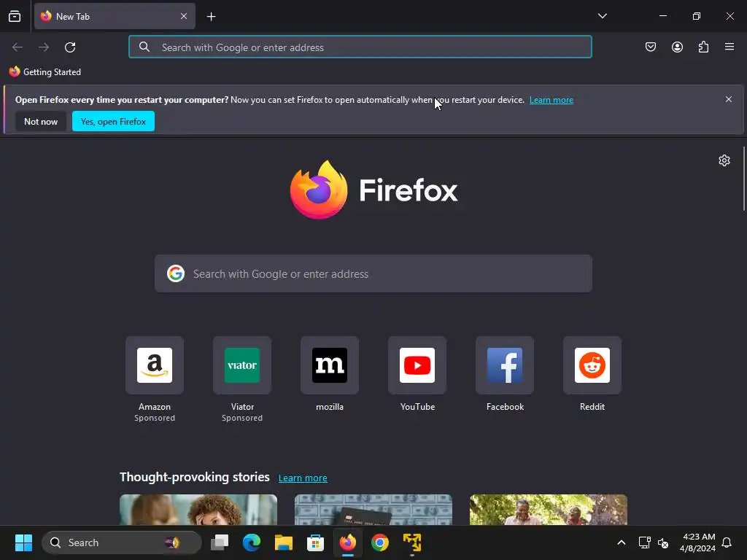Open yellow network app on taskbar

coord(412,542)
